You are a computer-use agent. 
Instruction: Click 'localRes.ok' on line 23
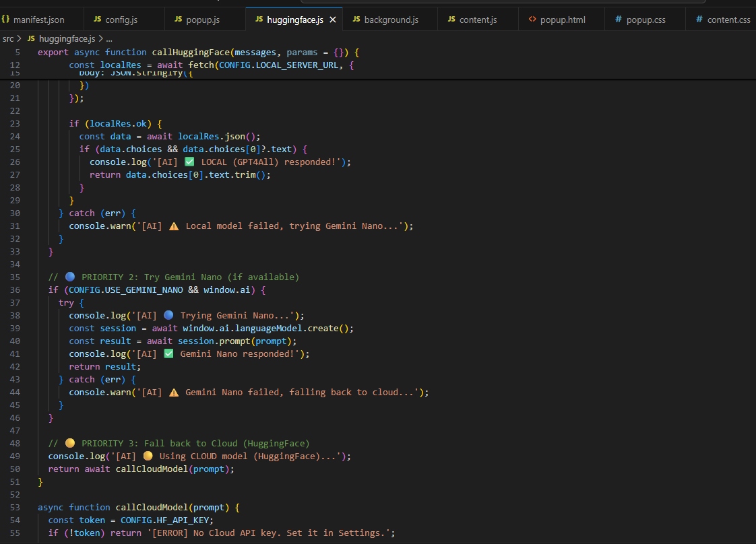pos(118,124)
